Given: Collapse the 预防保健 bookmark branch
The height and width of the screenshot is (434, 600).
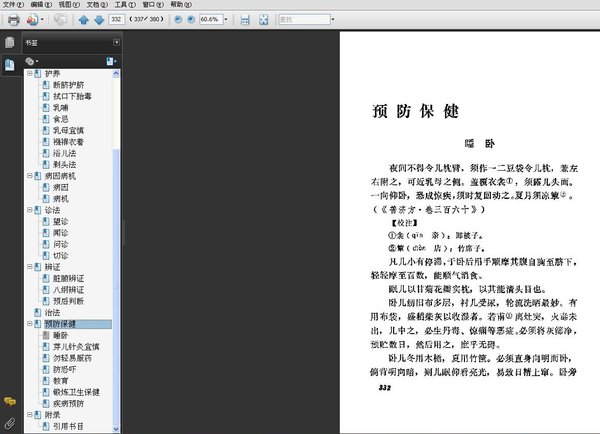Looking at the screenshot, I should tap(29, 324).
